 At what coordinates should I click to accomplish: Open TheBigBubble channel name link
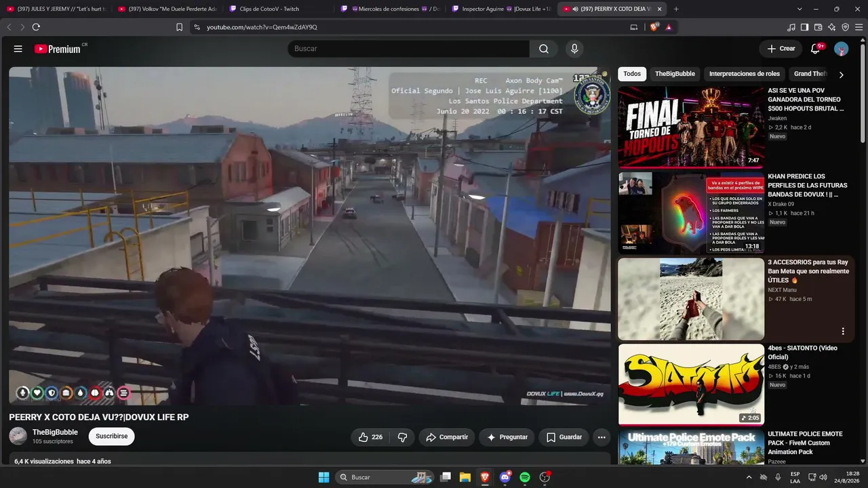[55, 432]
